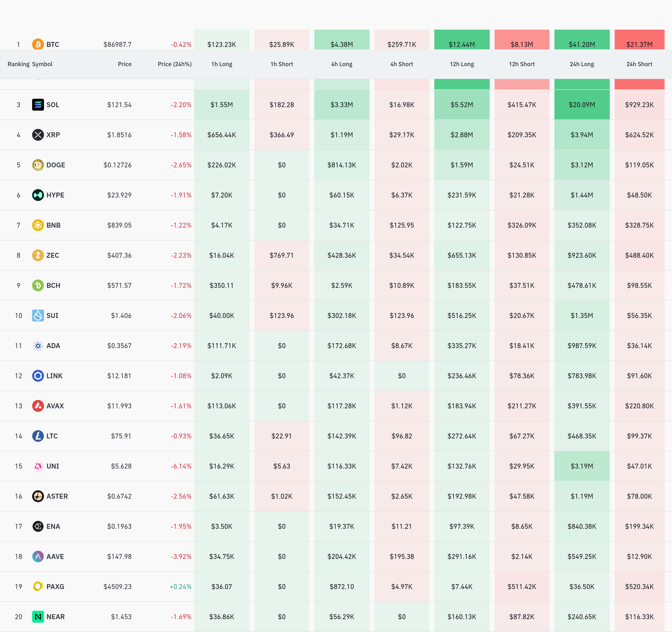
Task: Click SOL 24h Long $20.09M cell
Action: click(581, 105)
